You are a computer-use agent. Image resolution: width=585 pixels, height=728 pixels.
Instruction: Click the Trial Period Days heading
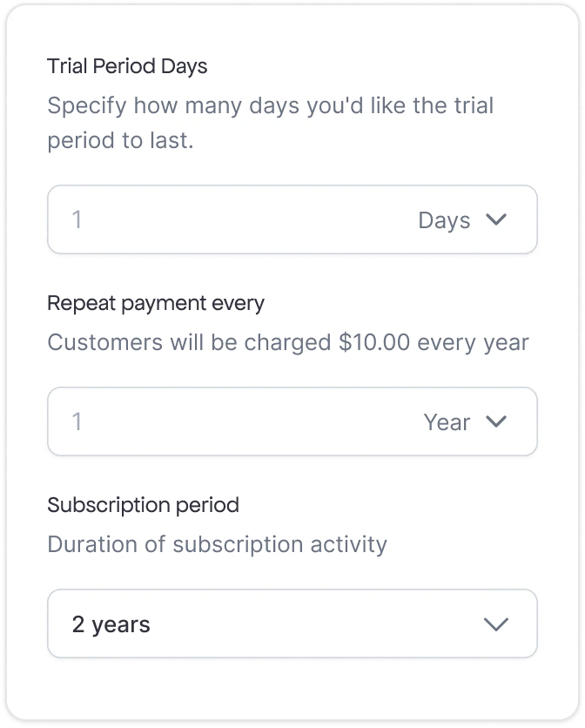tap(127, 66)
